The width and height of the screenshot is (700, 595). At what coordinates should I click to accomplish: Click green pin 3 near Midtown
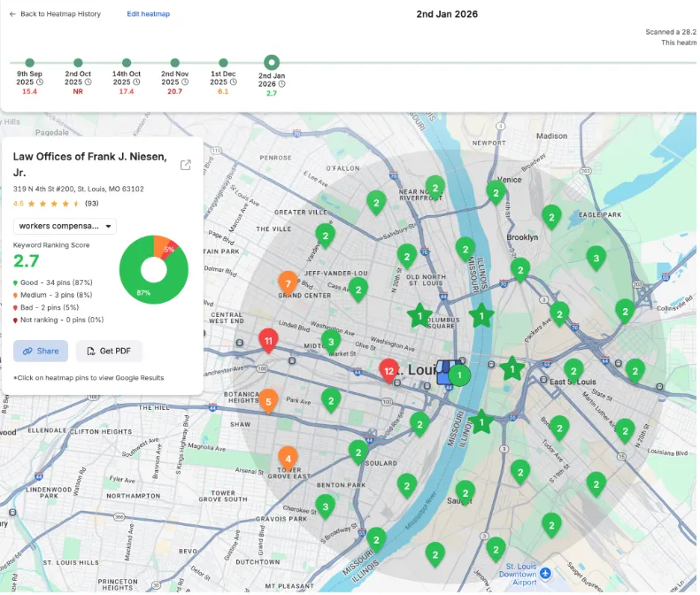pyautogui.click(x=331, y=342)
